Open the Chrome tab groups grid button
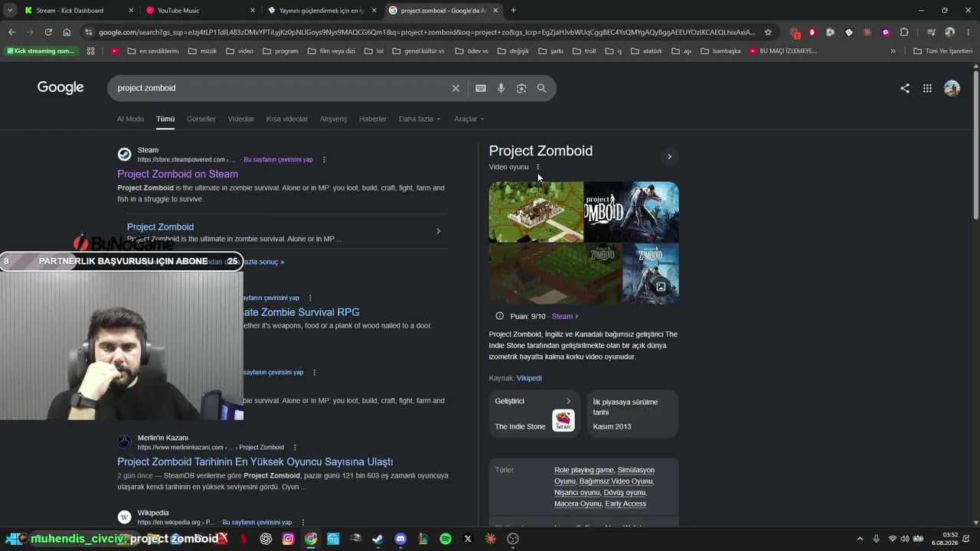Viewport: 980px width, 551px height. [x=91, y=51]
